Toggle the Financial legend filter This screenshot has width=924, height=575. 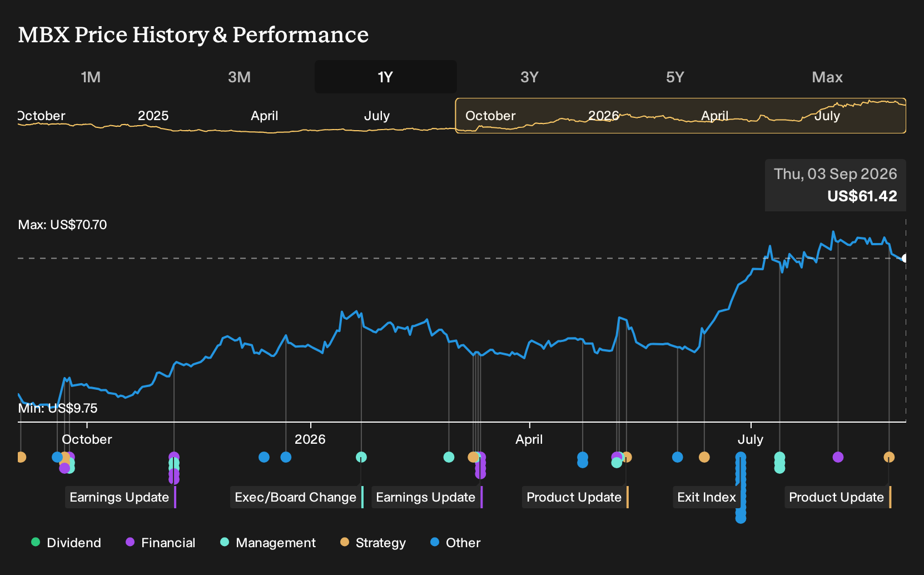(161, 543)
